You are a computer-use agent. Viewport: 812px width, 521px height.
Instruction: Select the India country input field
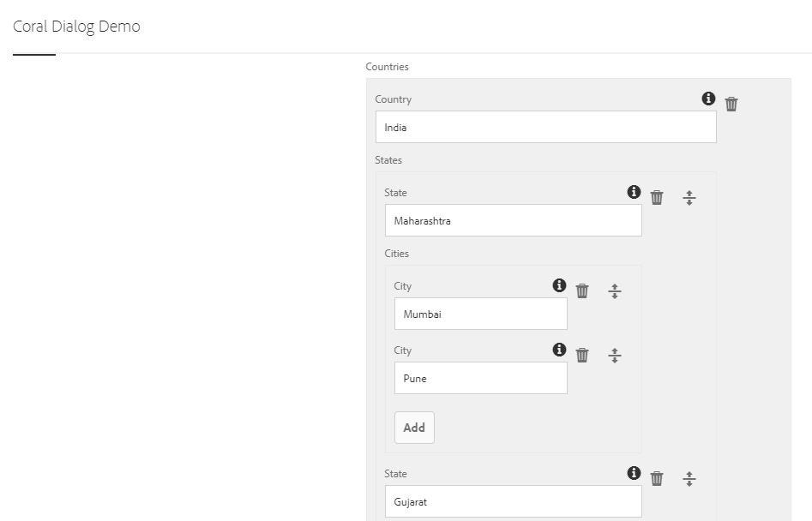(545, 127)
